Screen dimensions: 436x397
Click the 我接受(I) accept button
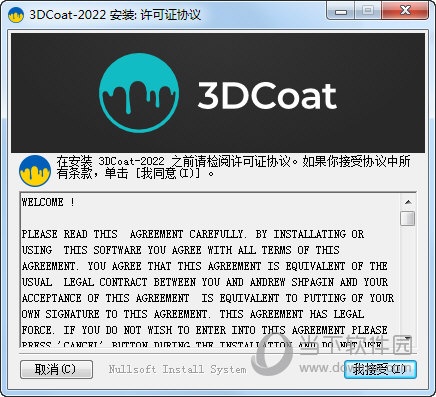(x=380, y=369)
